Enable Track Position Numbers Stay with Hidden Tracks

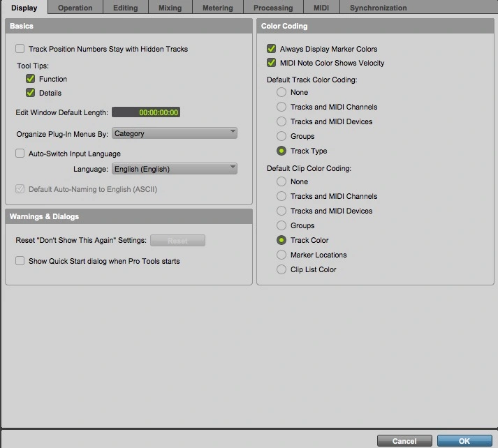point(20,49)
